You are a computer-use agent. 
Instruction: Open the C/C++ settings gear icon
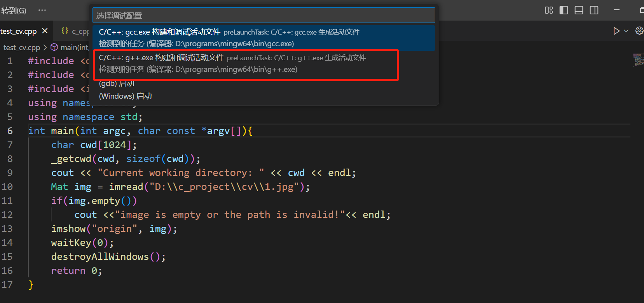coord(639,31)
